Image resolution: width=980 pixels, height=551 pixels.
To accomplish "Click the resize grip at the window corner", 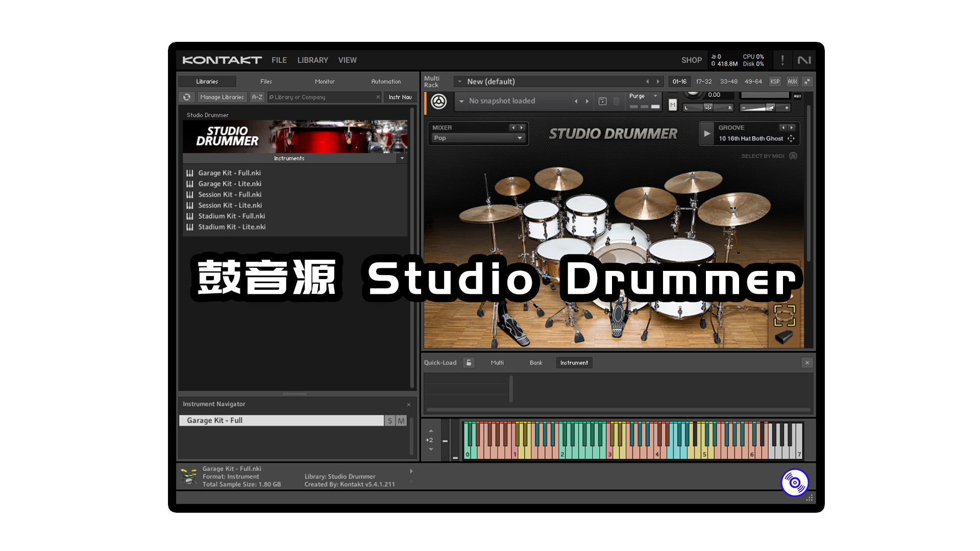I will click(809, 498).
